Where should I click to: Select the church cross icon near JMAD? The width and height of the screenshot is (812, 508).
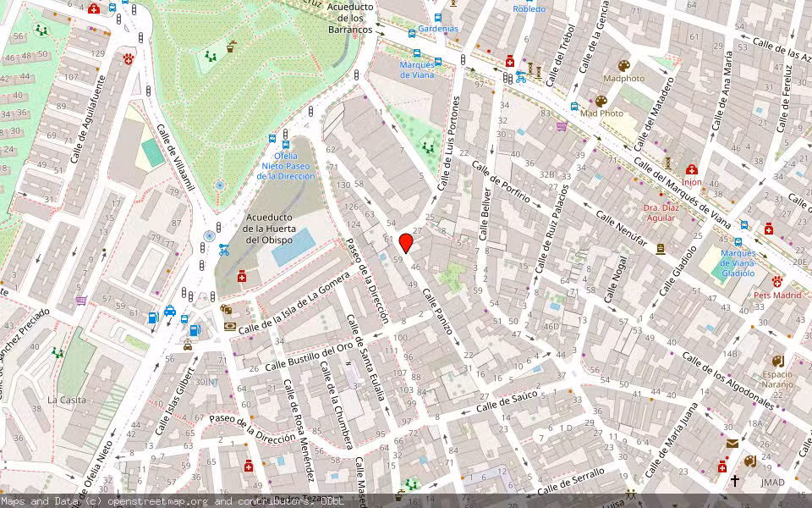[x=735, y=481]
